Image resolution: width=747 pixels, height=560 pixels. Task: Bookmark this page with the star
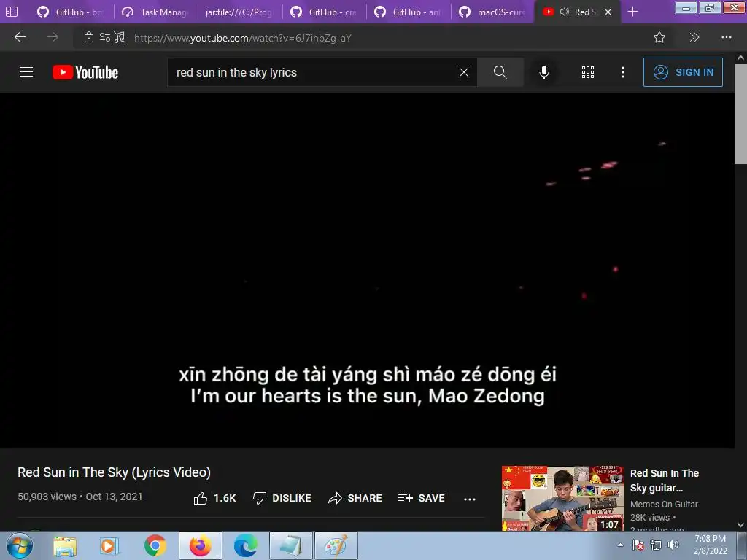659,37
